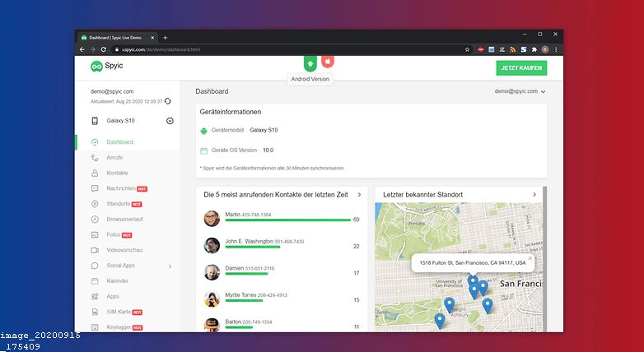Open the Fotos section
The image size is (644, 352).
coord(113,235)
